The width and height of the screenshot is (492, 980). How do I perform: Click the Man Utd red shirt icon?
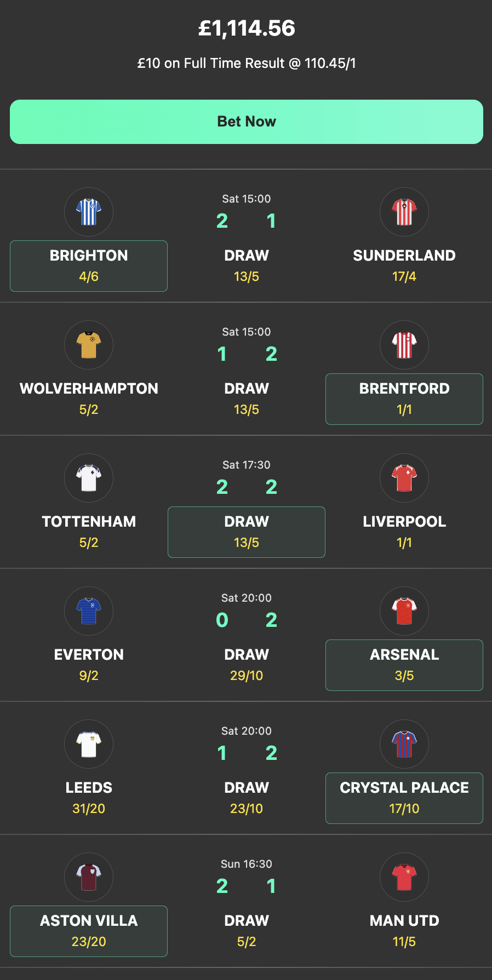404,877
